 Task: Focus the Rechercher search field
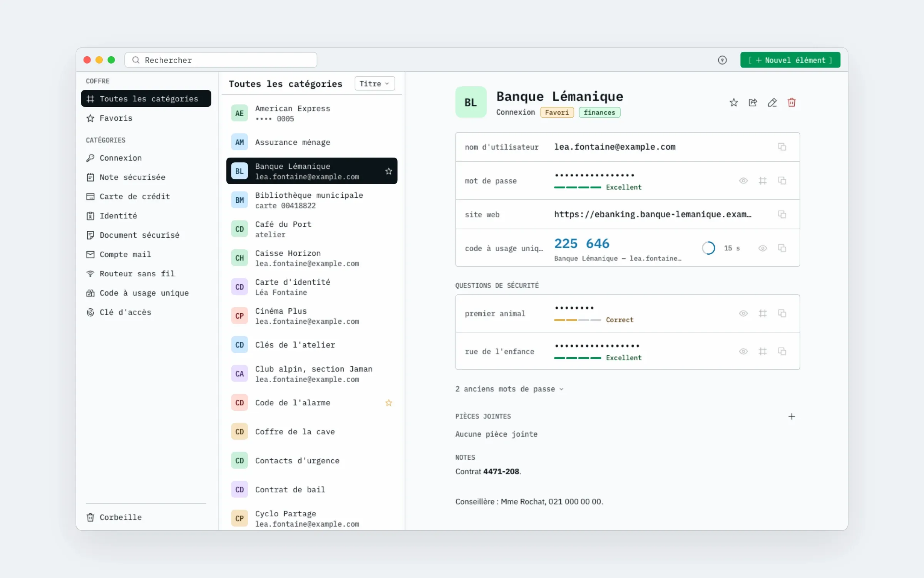(x=221, y=60)
